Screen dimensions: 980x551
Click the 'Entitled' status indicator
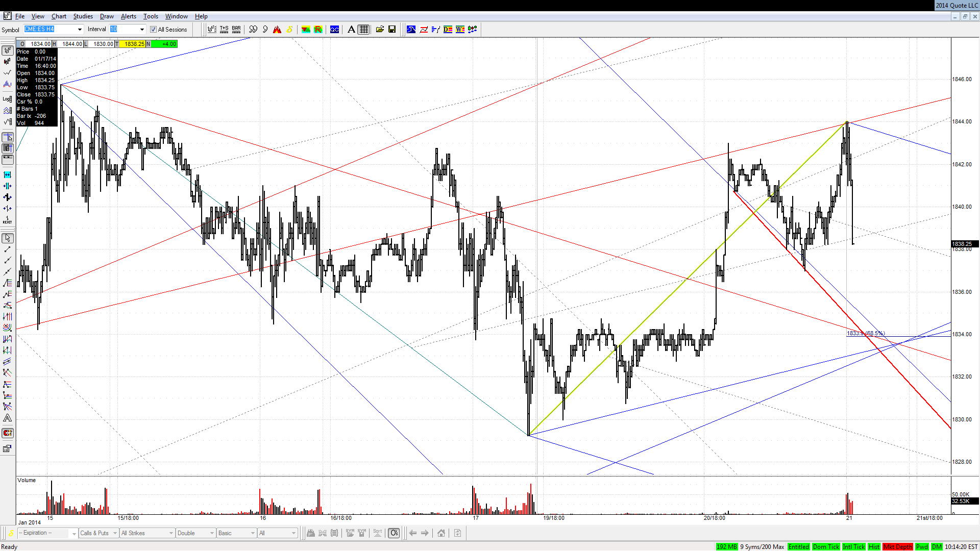point(798,546)
